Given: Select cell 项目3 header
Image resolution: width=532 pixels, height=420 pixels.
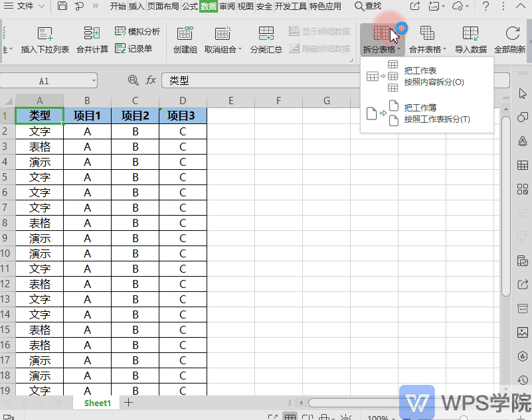Looking at the screenshot, I should [x=183, y=116].
